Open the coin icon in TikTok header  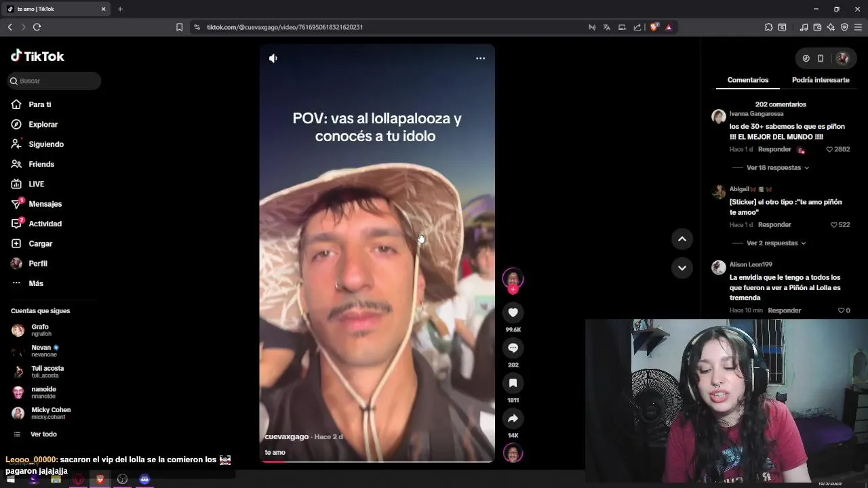[806, 58]
